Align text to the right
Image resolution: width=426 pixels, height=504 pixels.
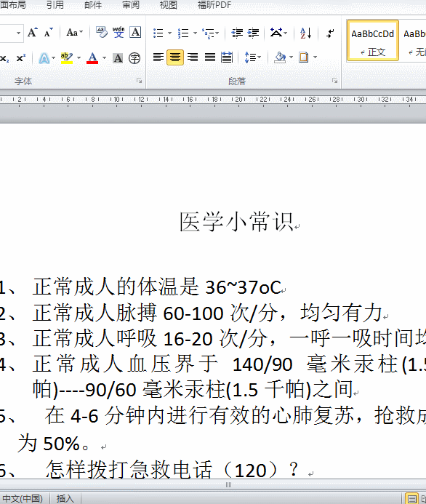(x=193, y=57)
